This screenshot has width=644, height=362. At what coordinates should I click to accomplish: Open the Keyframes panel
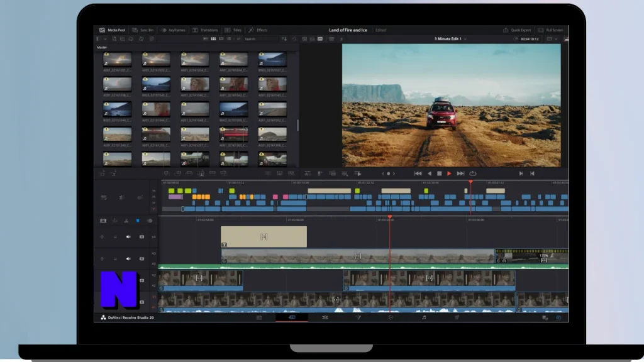click(173, 30)
